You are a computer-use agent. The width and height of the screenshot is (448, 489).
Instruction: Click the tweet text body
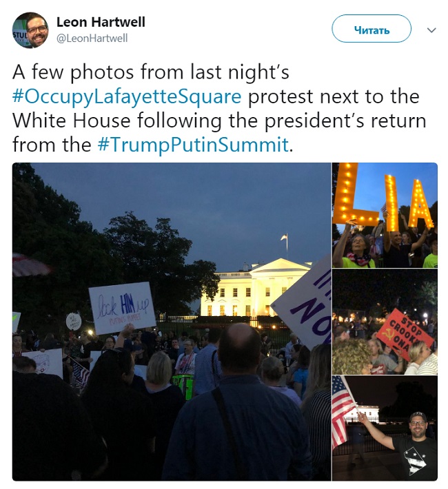(x=219, y=108)
